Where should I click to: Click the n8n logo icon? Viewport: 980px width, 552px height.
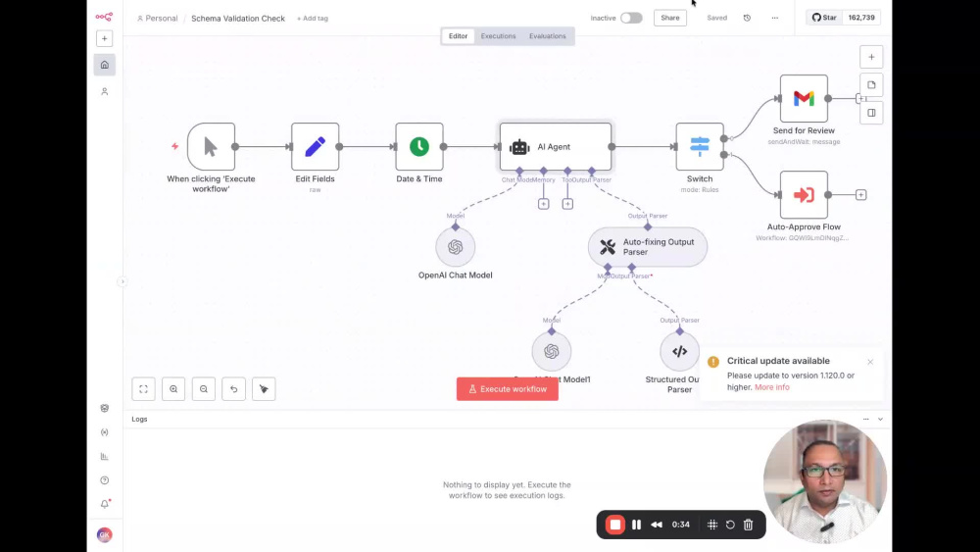pyautogui.click(x=104, y=17)
